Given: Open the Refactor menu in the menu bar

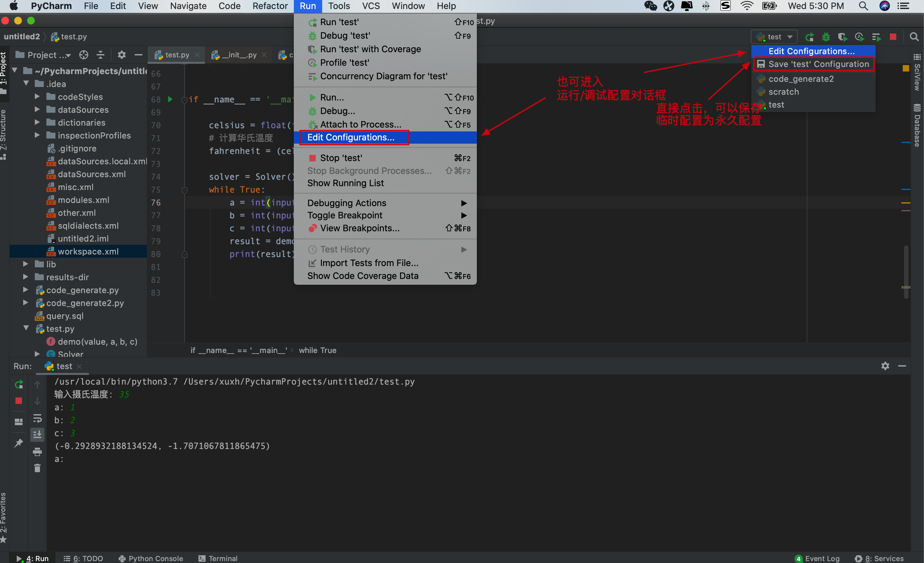Looking at the screenshot, I should coord(270,6).
